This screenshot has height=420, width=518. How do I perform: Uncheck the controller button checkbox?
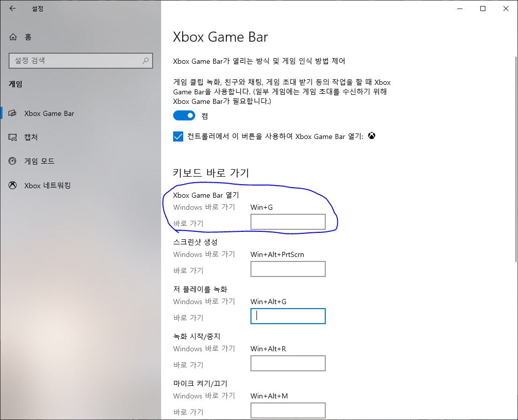click(178, 136)
